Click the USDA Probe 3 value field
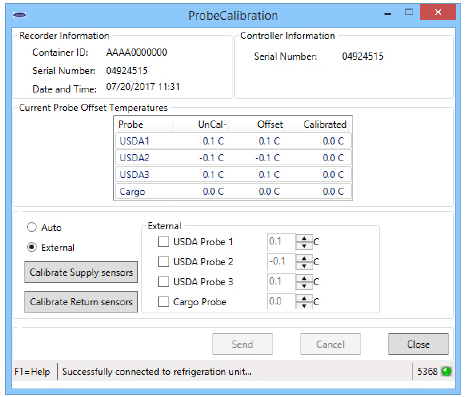Image resolution: width=466 pixels, height=397 pixels. [x=281, y=281]
